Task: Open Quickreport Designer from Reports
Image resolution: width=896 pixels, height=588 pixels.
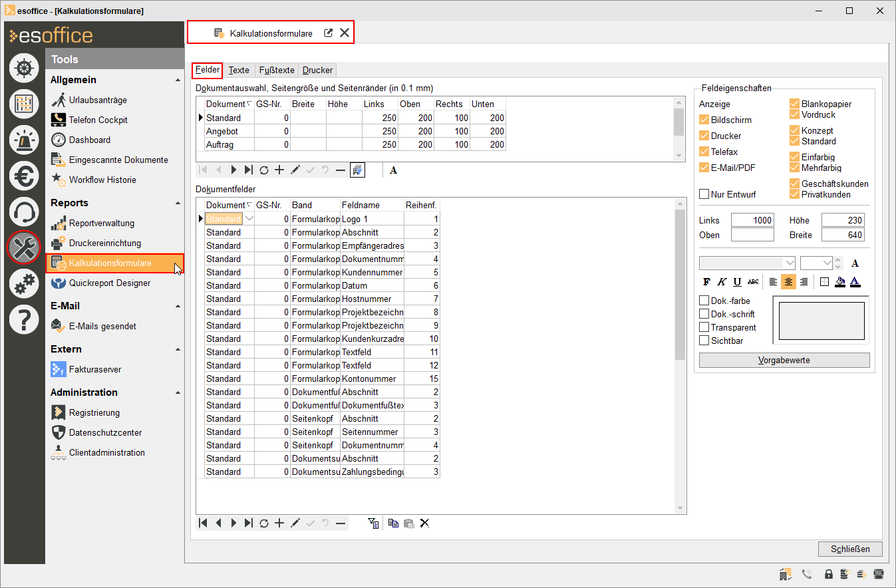Action: pos(110,283)
